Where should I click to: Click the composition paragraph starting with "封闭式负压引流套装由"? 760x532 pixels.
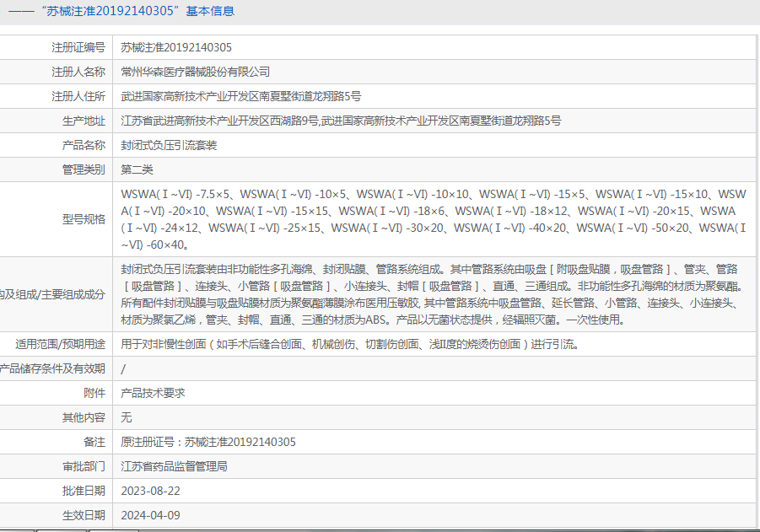pyautogui.click(x=432, y=294)
